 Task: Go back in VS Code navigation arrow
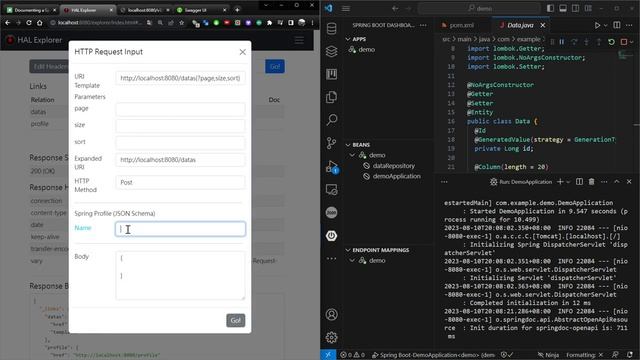click(395, 8)
